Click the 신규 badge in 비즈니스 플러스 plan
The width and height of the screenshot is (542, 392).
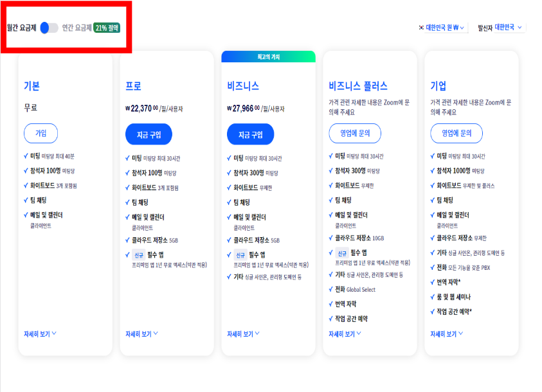click(341, 253)
